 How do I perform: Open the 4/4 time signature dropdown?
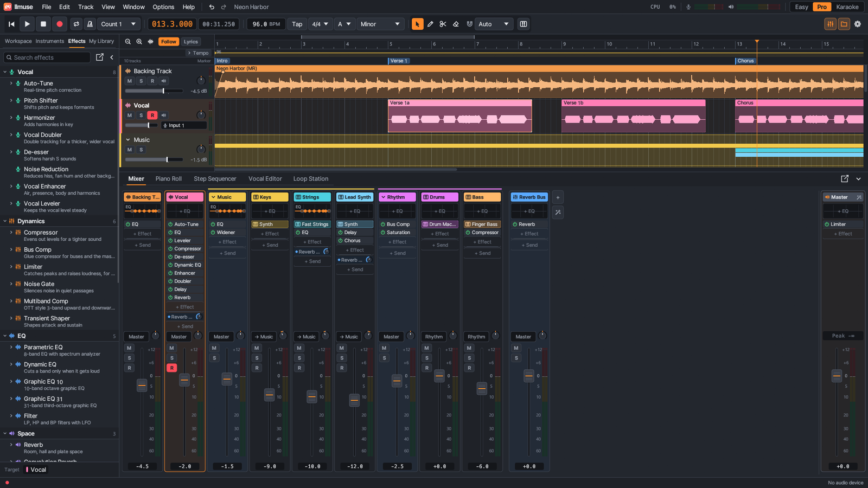pyautogui.click(x=320, y=24)
